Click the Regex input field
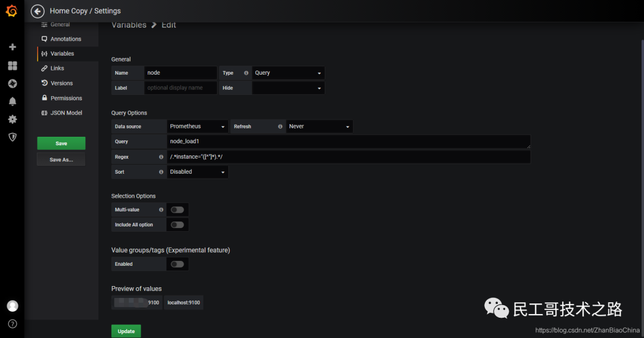This screenshot has width=644, height=338. tap(348, 157)
